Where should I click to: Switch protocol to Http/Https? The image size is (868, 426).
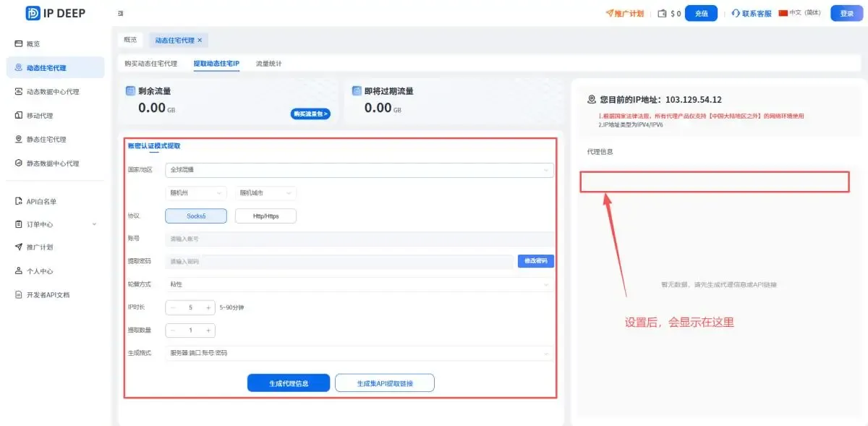tap(266, 216)
